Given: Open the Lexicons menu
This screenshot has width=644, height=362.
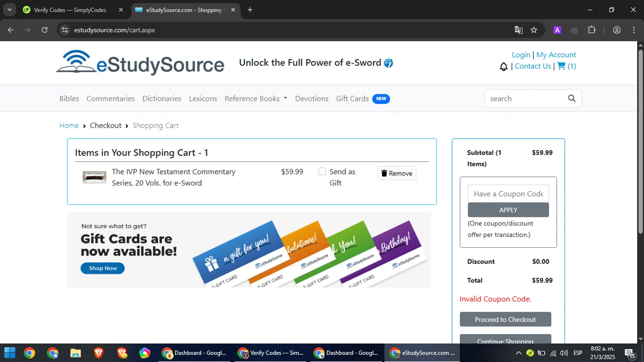Looking at the screenshot, I should pos(203,98).
